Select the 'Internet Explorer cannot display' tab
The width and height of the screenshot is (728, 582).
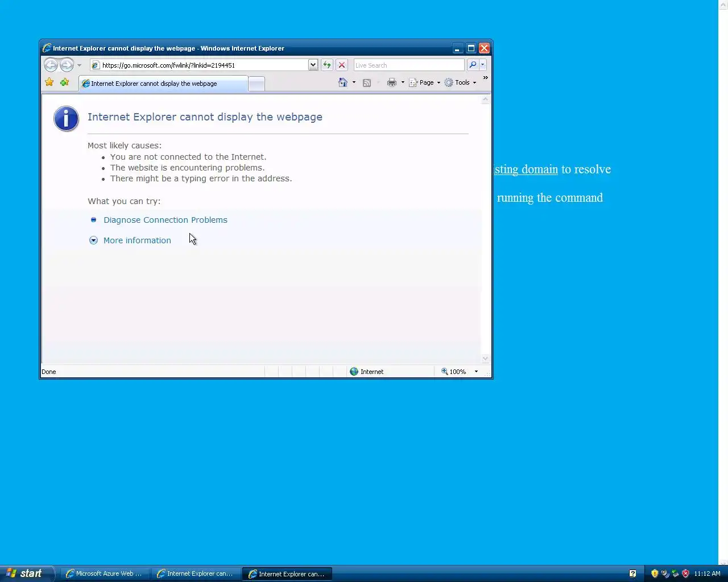tap(163, 84)
